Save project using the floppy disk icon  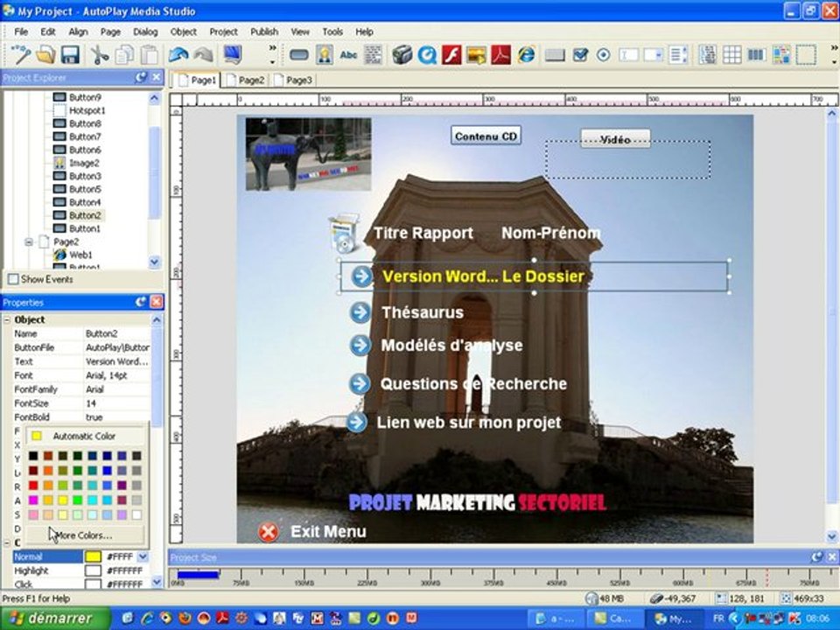click(70, 54)
